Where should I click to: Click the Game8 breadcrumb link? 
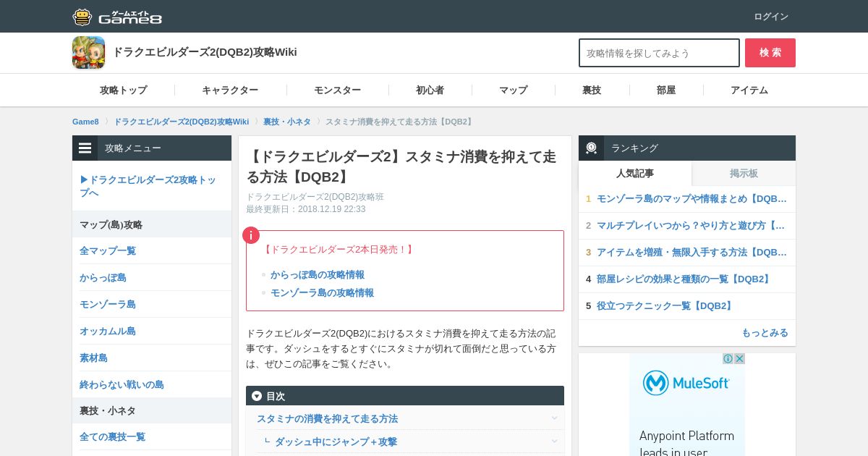click(x=85, y=122)
